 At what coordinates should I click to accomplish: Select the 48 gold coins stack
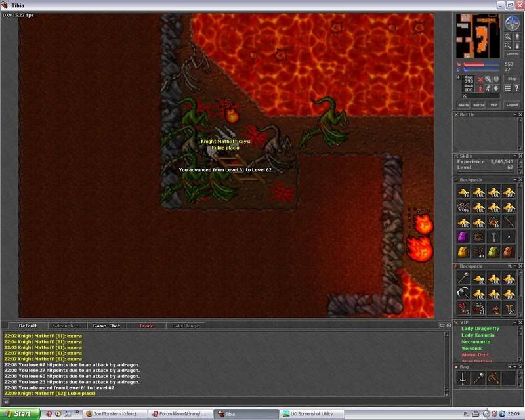pos(464,192)
